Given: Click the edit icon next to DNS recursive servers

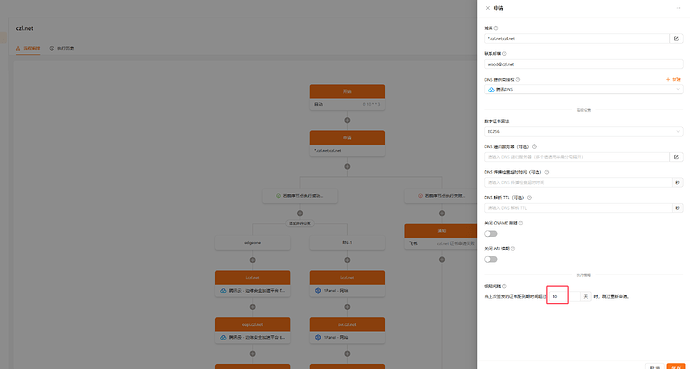Looking at the screenshot, I should coord(676,157).
